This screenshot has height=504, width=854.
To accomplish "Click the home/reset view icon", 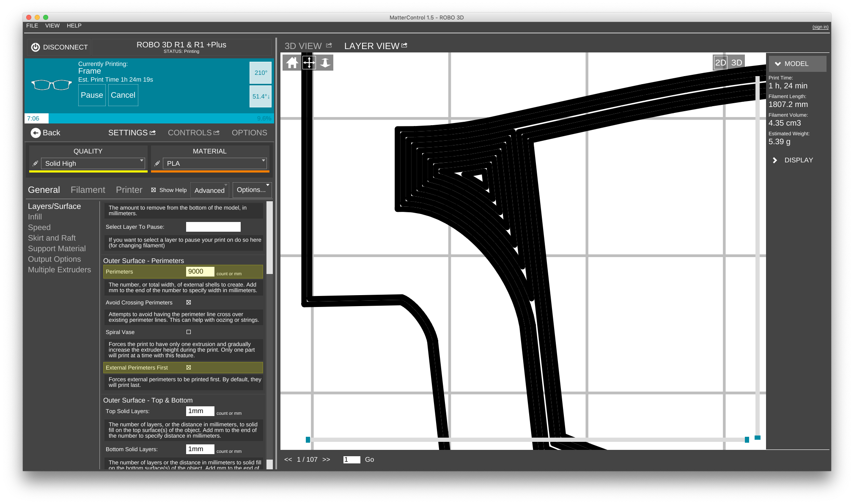I will pos(292,62).
